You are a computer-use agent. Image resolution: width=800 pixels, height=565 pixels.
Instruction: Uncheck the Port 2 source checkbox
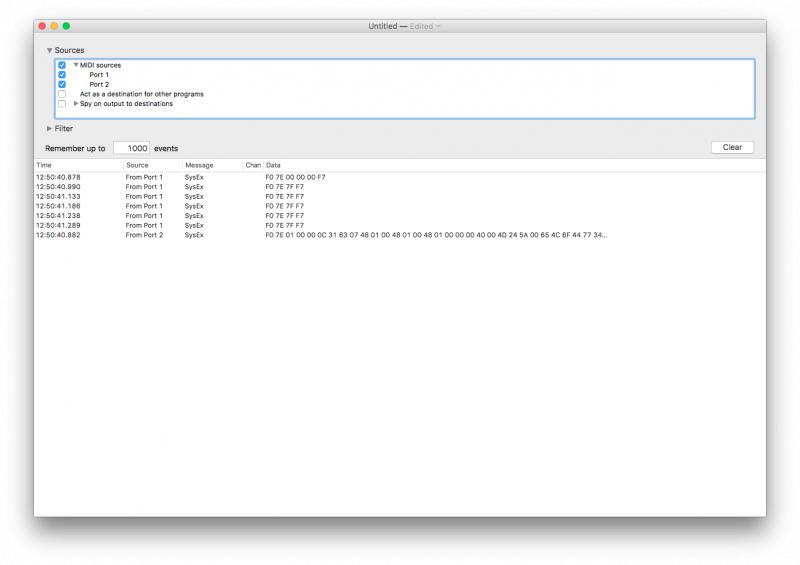click(x=62, y=84)
